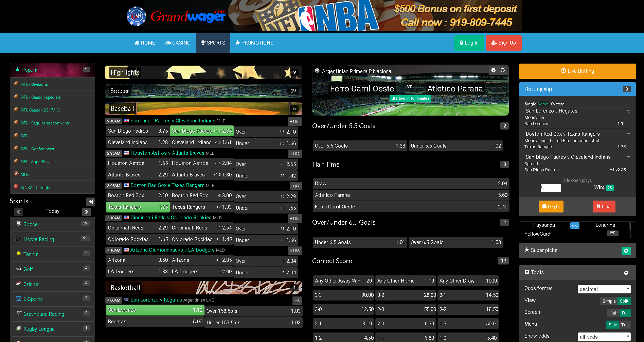Collapse the Baseball highlights section

point(203,108)
